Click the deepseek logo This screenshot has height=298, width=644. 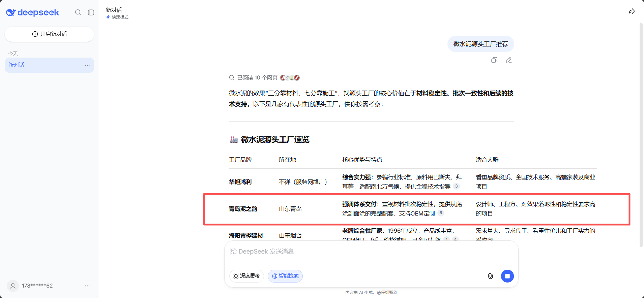33,12
